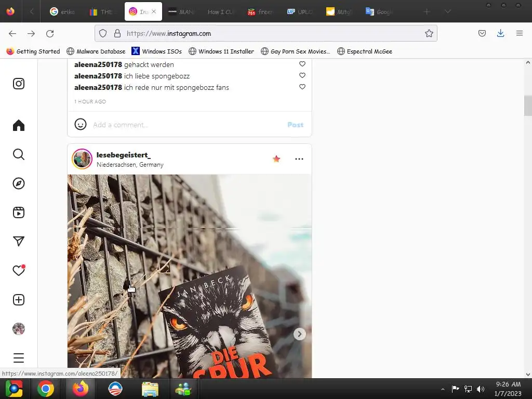Go to Instagram Home in sidebar
Screen dimensions: 532x399
pyautogui.click(x=19, y=125)
